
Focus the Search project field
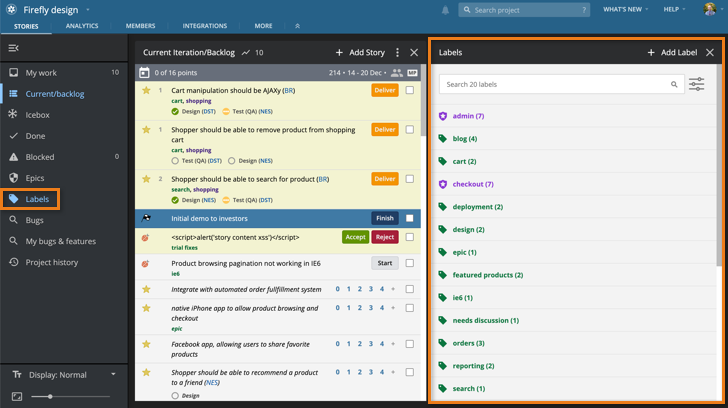[524, 10]
